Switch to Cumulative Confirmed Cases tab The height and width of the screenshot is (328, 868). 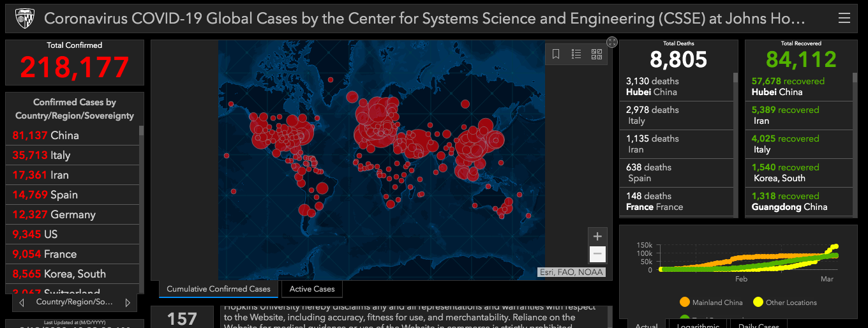click(x=218, y=289)
